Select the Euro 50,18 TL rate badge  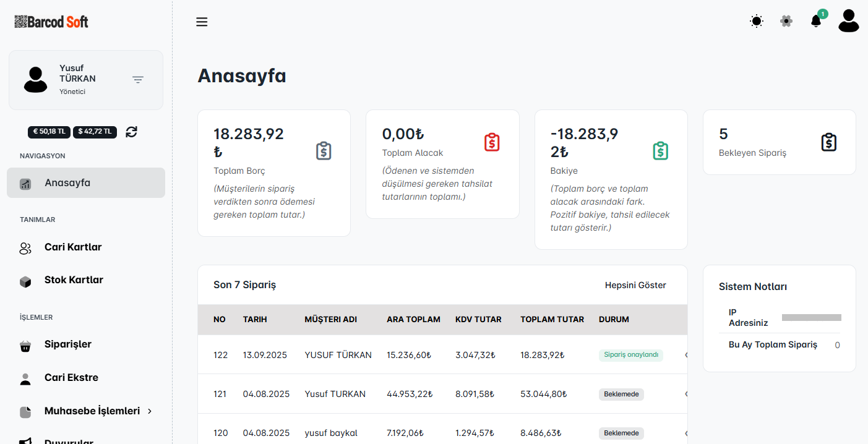click(x=49, y=132)
